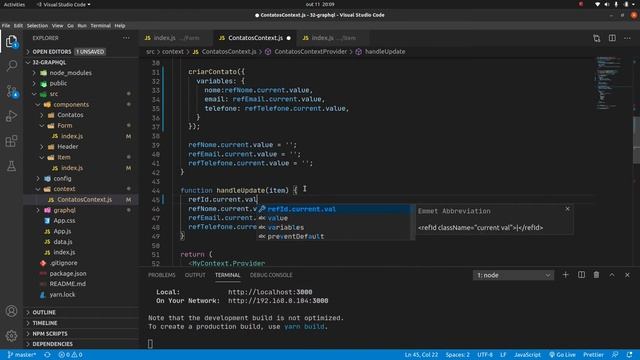Select the variables autocomplete suggestion
The height and width of the screenshot is (360, 640).
pyautogui.click(x=334, y=227)
